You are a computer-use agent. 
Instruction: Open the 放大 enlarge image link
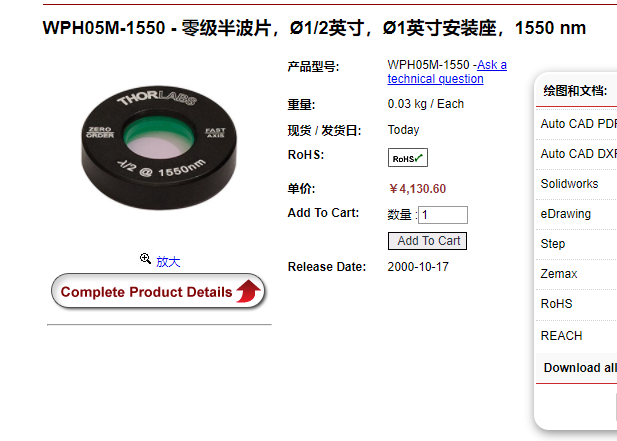pos(168,262)
